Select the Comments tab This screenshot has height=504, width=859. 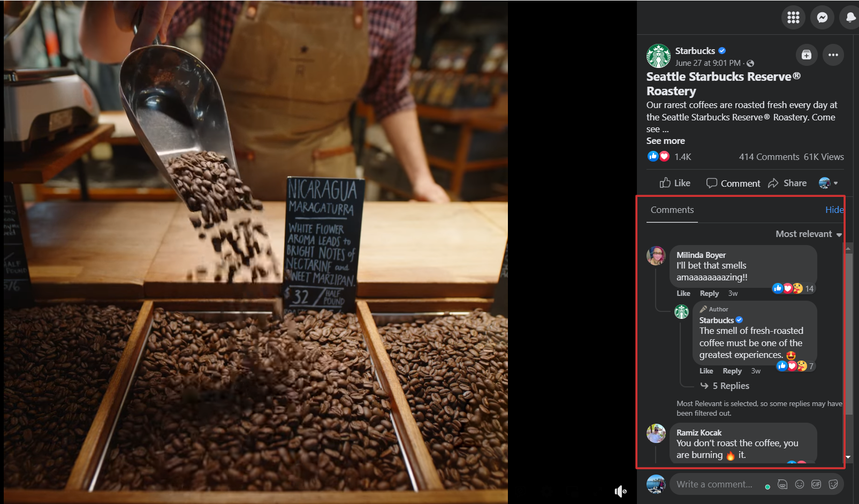tap(672, 210)
